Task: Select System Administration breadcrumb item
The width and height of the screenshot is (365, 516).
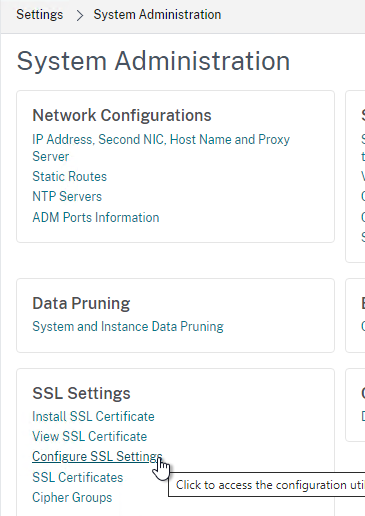Action: [x=157, y=15]
